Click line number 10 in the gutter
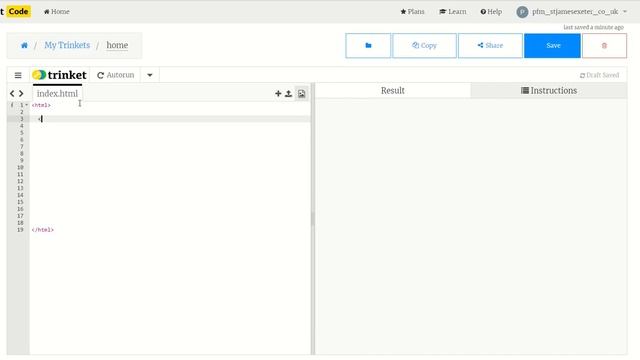 pyautogui.click(x=20, y=167)
